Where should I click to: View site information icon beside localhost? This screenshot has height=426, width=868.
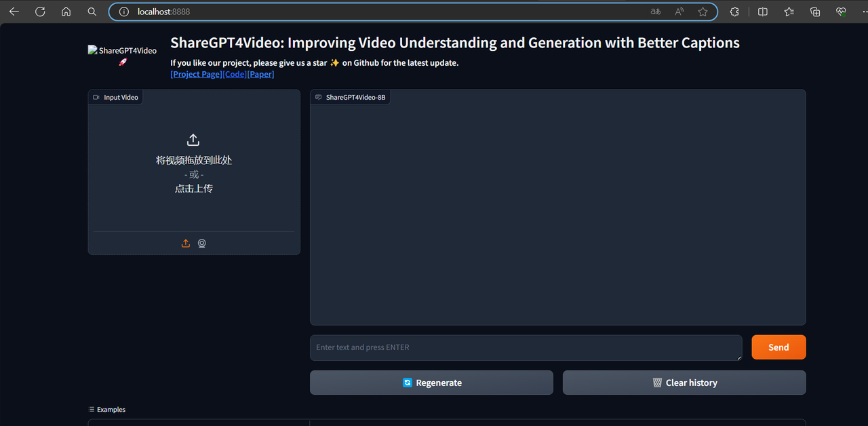click(123, 12)
